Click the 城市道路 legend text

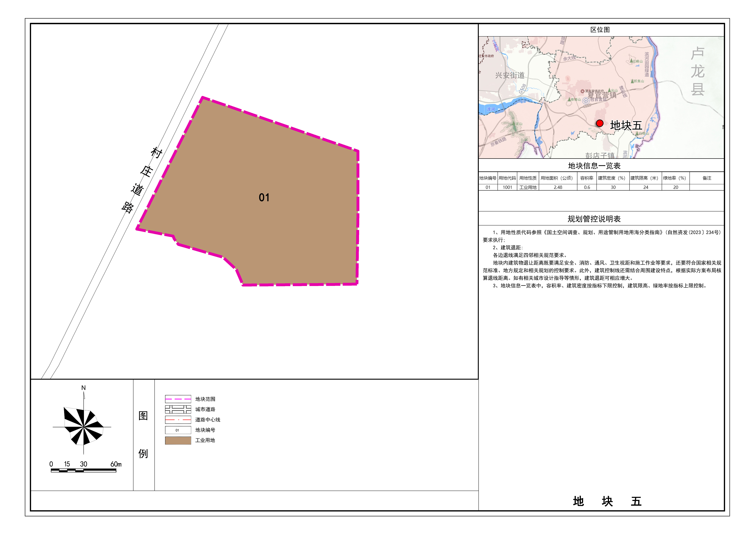[205, 409]
